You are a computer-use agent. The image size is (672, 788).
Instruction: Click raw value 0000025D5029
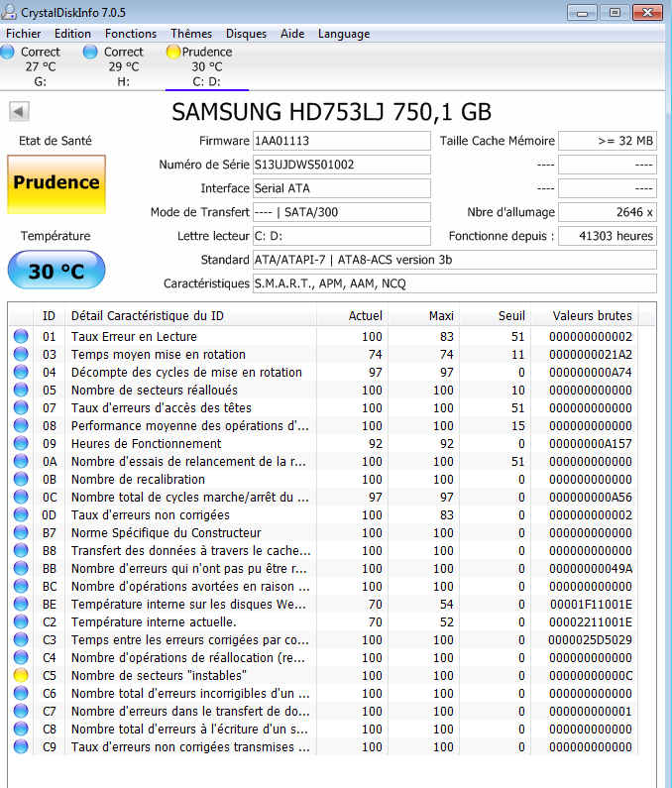[x=591, y=639]
